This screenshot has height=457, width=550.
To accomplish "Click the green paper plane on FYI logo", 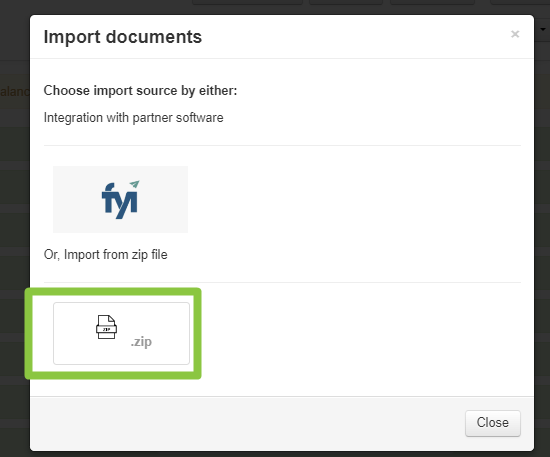I will 134,184.
